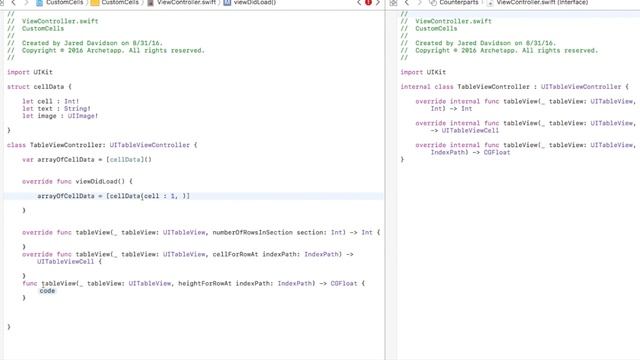The width and height of the screenshot is (640, 360).
Task: Go forward in the left editor history
Action: pos(27,2)
